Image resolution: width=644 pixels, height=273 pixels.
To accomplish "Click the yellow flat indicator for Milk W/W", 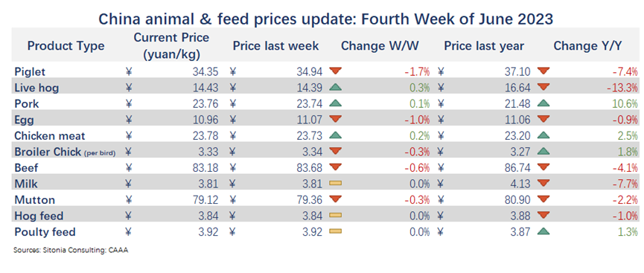I will point(335,184).
